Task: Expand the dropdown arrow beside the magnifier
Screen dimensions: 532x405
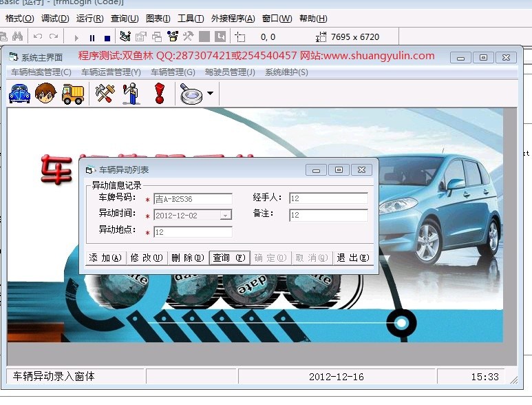Action: pos(211,93)
